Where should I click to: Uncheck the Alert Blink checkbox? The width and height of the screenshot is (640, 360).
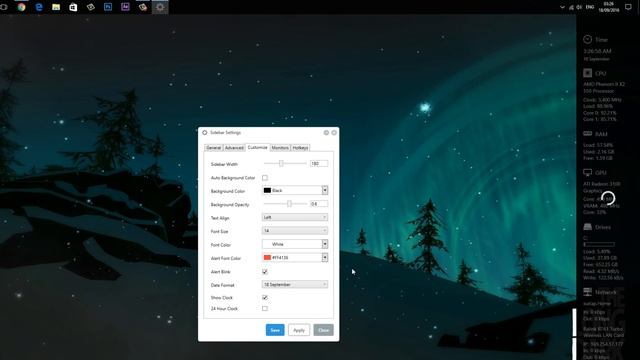[x=265, y=271]
